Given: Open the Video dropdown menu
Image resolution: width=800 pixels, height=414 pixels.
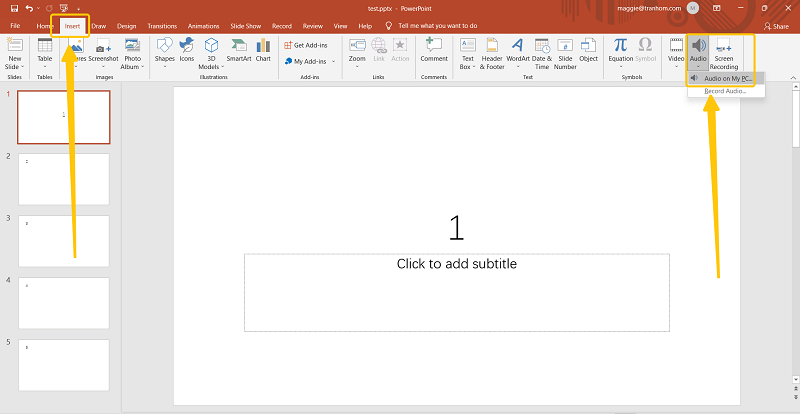Looking at the screenshot, I should (676, 66).
